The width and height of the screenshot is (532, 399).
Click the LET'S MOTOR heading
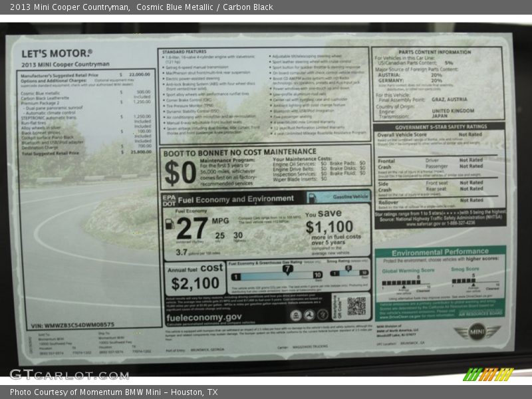click(57, 53)
